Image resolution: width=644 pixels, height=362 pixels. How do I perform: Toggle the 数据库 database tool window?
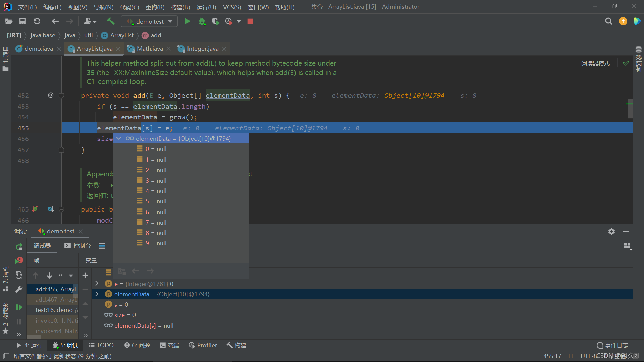pos(638,59)
